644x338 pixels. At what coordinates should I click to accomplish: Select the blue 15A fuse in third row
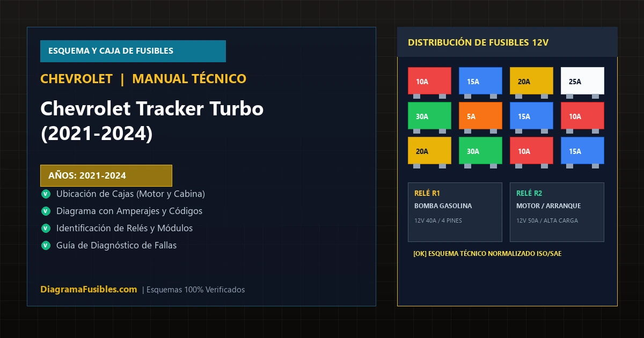pyautogui.click(x=582, y=151)
